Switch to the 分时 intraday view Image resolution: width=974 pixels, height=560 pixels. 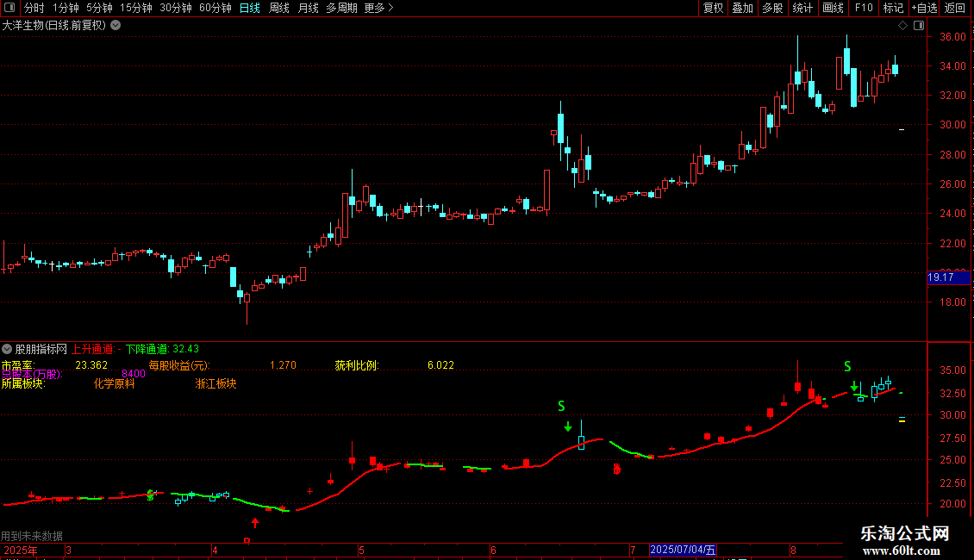tap(34, 8)
